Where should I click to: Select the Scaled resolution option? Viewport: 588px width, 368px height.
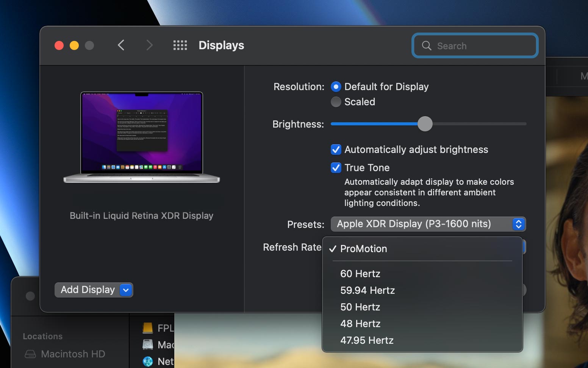point(336,102)
